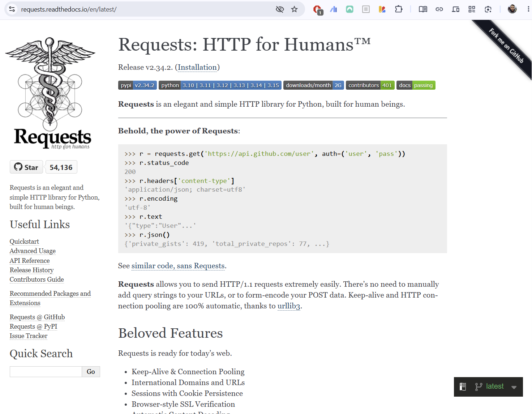Click the 'r.status_code' code line
532x414 pixels.
(157, 163)
